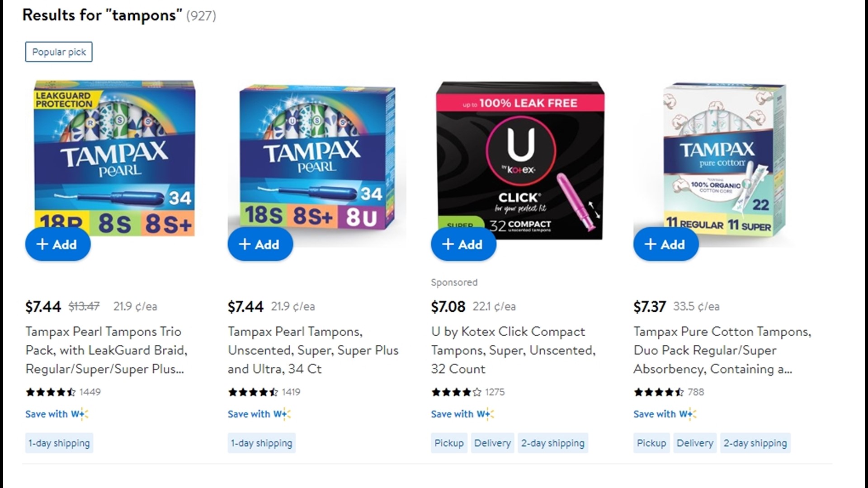Click the Walmart+ sparkle icon under Tampax Pearl Tampons
868x488 pixels.
pos(285,414)
